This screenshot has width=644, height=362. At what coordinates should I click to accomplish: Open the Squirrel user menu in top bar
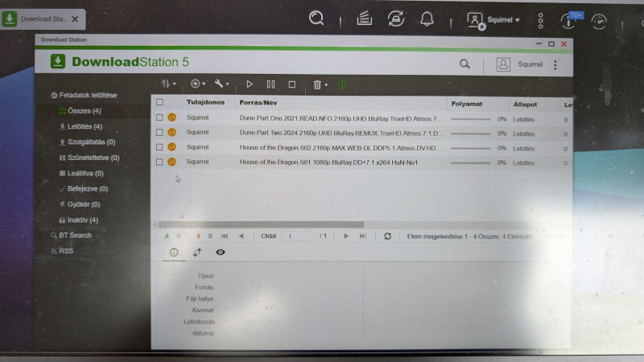point(493,20)
